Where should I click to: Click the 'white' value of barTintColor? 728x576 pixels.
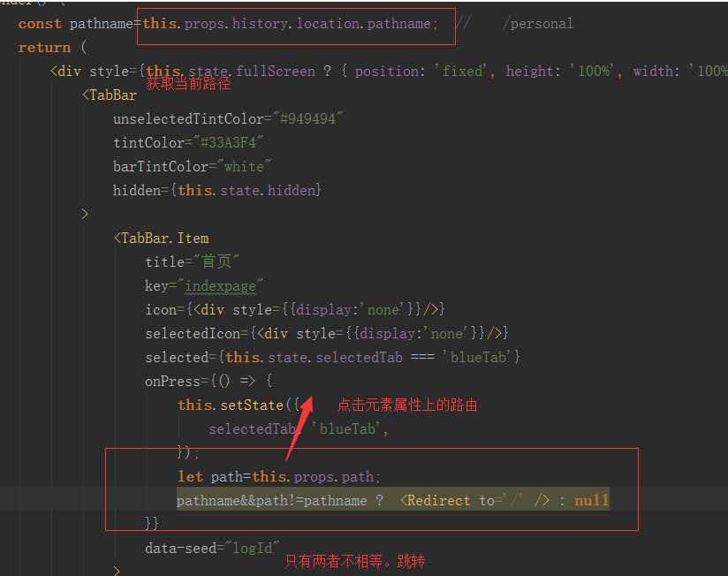[244, 166]
